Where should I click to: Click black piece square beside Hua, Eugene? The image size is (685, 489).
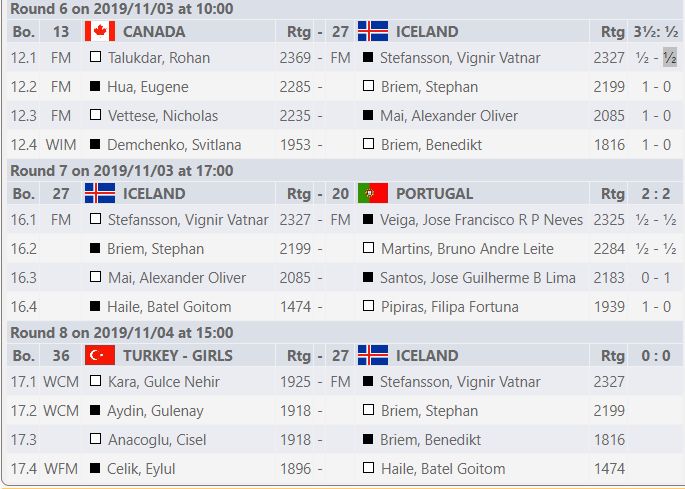coord(95,87)
